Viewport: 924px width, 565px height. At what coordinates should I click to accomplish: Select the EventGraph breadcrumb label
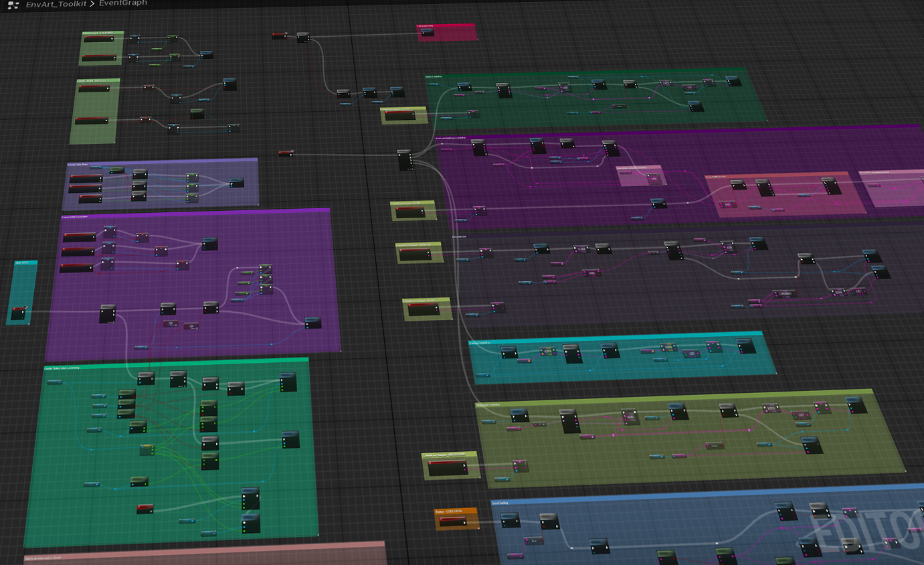point(123,3)
